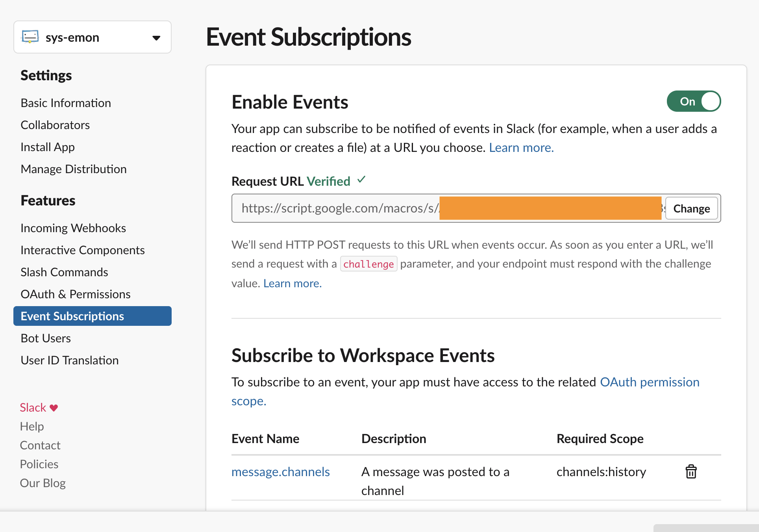Turn off the Enable Events toggle
The height and width of the screenshot is (532, 759).
click(694, 102)
